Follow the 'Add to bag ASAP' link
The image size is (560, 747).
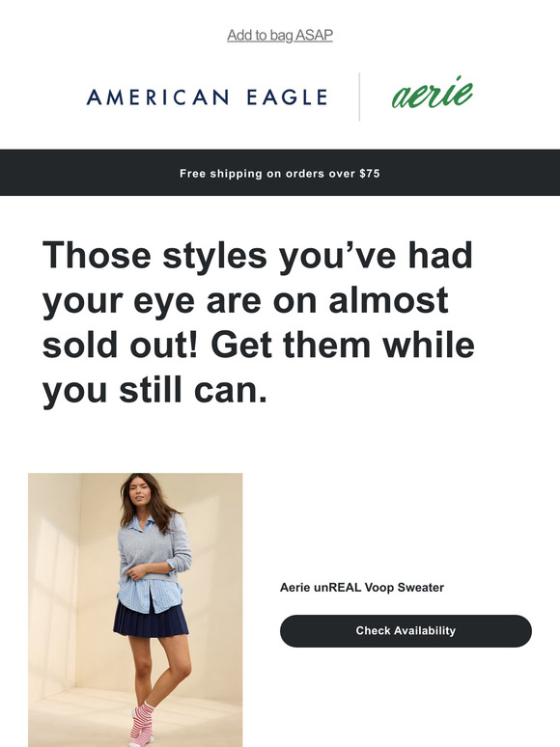pyautogui.click(x=280, y=36)
